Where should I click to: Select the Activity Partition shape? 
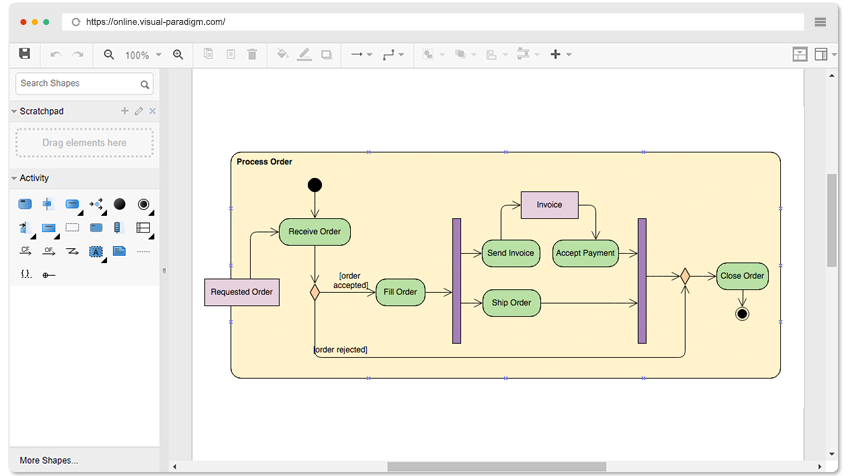(x=48, y=204)
